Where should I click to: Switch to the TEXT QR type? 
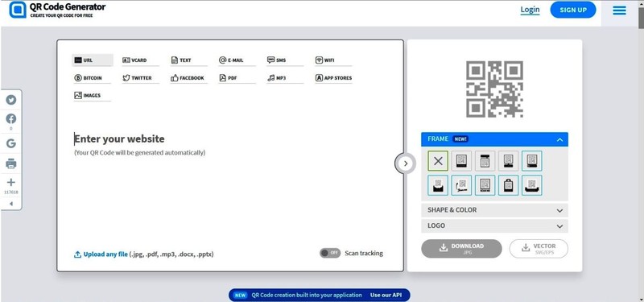[x=188, y=60]
